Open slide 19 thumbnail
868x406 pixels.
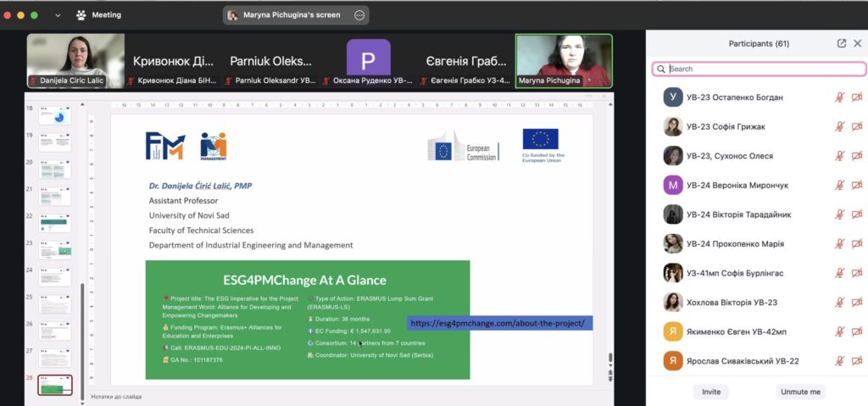tap(55, 142)
